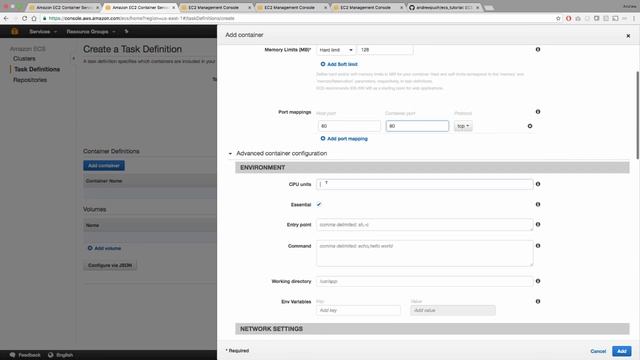Click info icon beside Command
Screen dimensions: 640x360
(538, 246)
